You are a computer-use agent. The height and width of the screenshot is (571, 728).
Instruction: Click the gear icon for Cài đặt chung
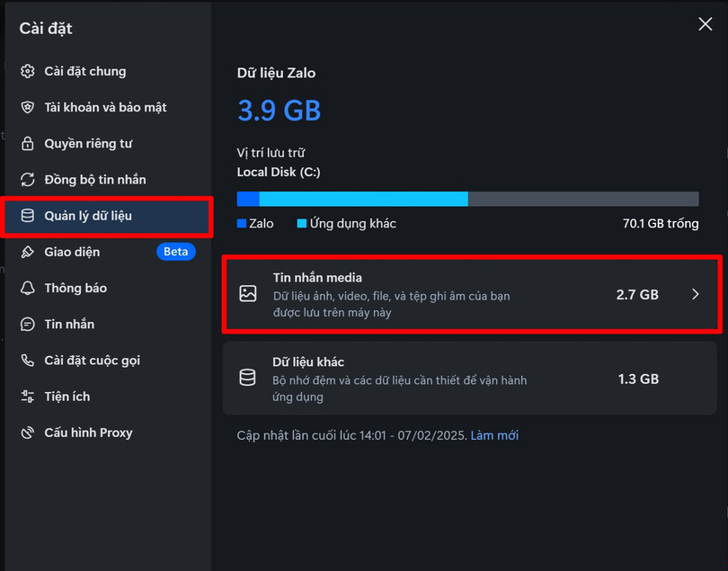coord(28,71)
